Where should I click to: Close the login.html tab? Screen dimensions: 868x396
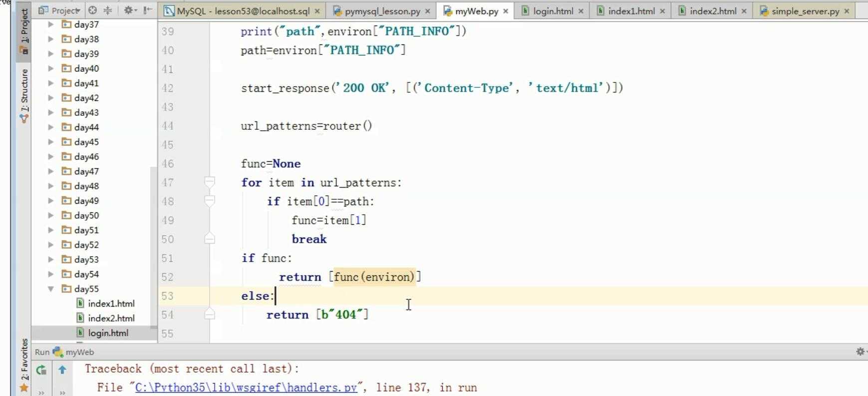(x=581, y=11)
